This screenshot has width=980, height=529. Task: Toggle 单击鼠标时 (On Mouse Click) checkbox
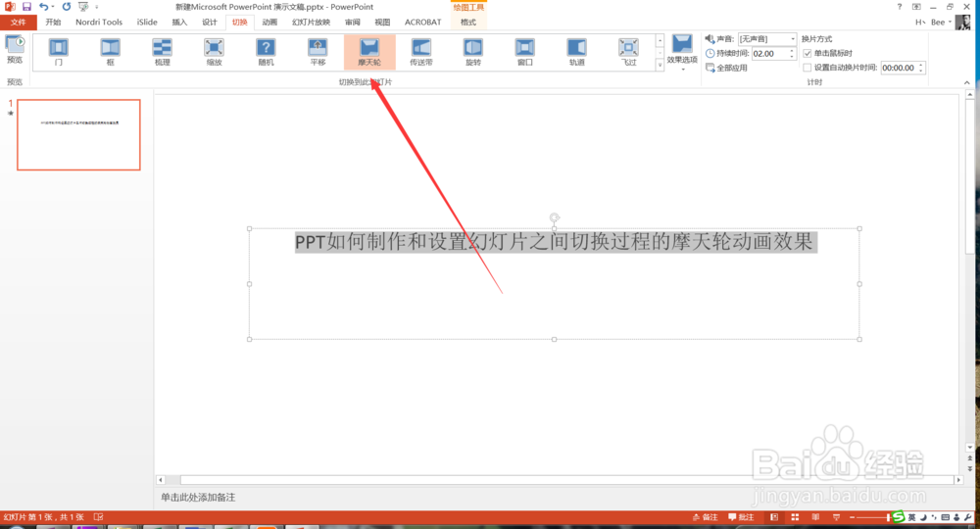[807, 53]
